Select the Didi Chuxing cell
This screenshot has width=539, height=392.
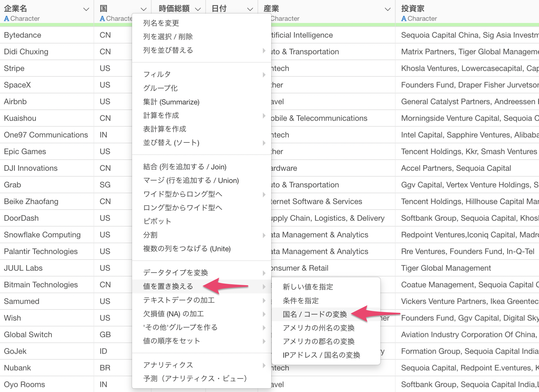point(47,52)
